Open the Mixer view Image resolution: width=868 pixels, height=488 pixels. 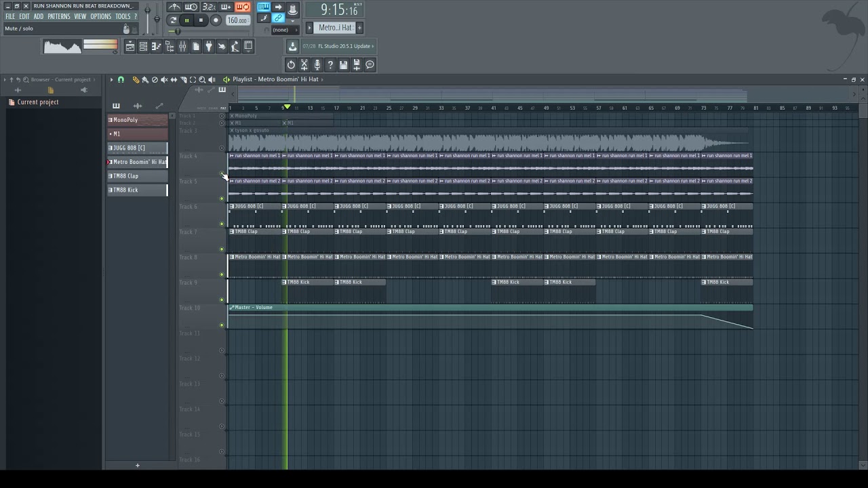click(x=182, y=46)
